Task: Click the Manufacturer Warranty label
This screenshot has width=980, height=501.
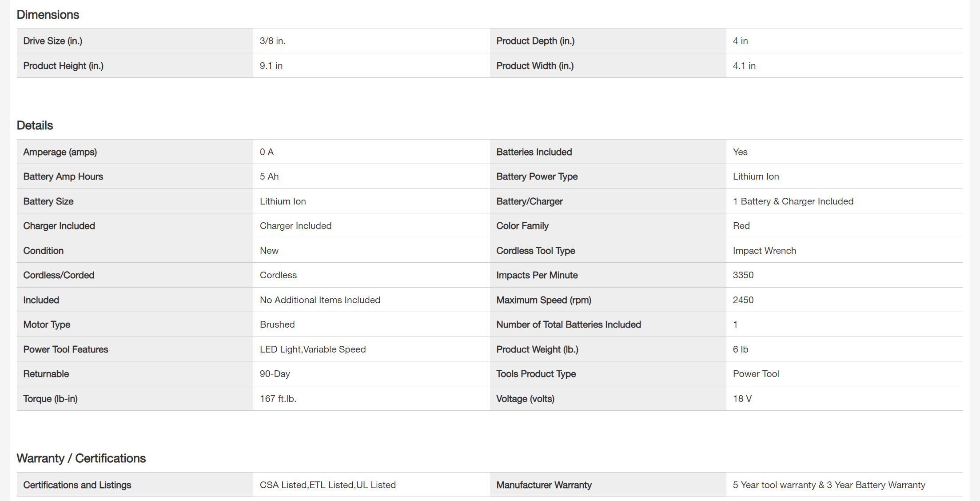Action: click(544, 485)
